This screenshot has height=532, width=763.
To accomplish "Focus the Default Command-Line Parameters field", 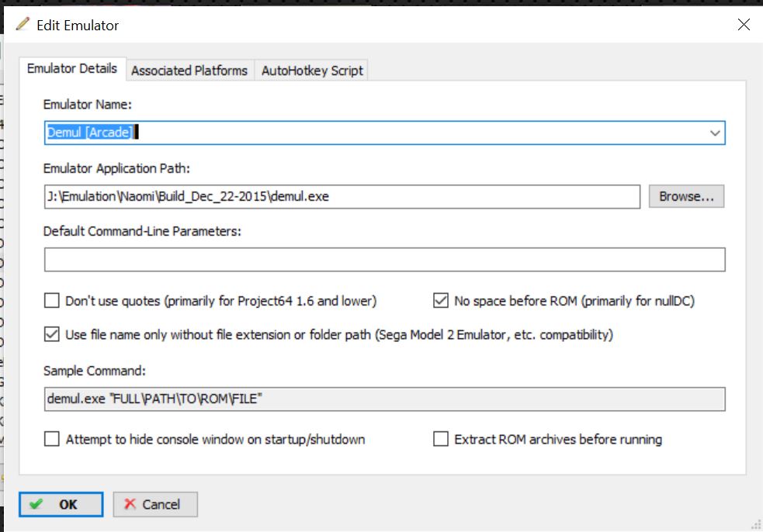I will (x=384, y=260).
